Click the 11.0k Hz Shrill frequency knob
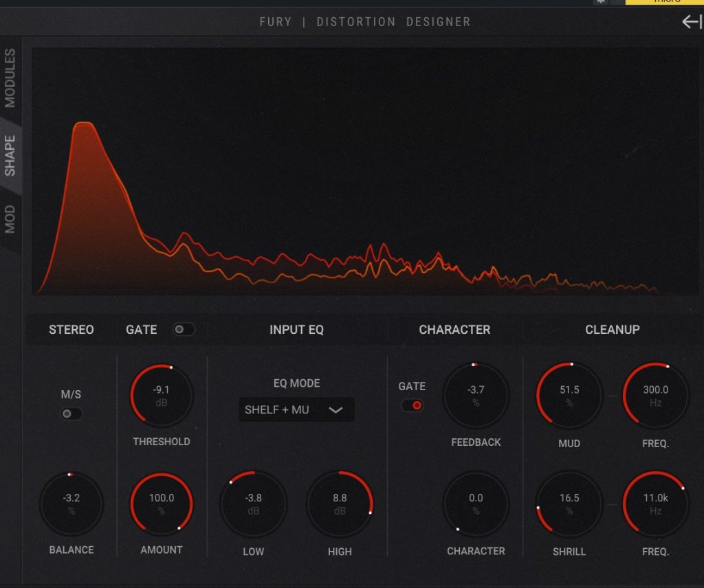Screen dimensions: 704x588 (x=655, y=504)
